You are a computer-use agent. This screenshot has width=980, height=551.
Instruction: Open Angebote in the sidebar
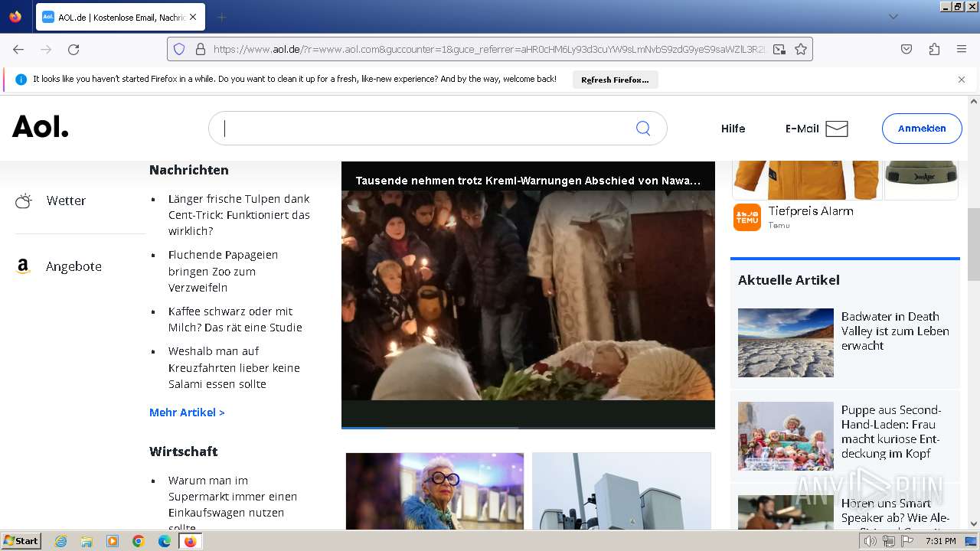pos(73,266)
